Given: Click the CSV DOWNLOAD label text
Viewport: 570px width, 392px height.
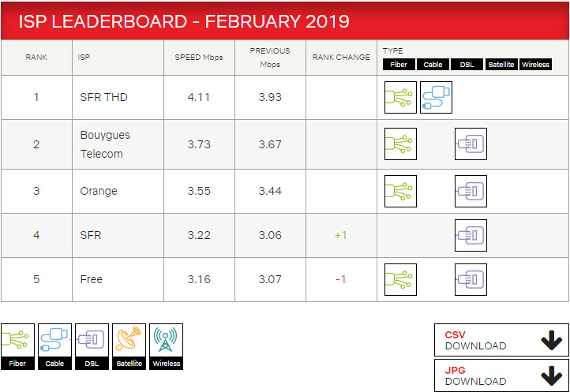Looking at the screenshot, I should pos(475,341).
